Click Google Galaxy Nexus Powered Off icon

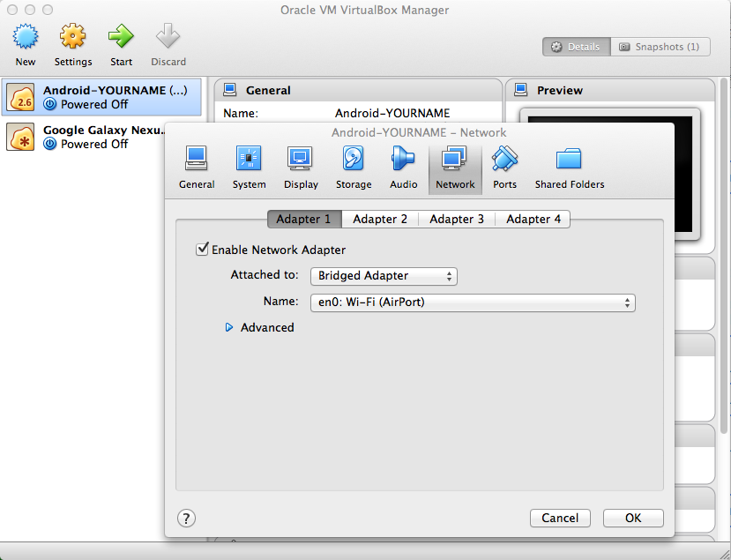coord(50,144)
